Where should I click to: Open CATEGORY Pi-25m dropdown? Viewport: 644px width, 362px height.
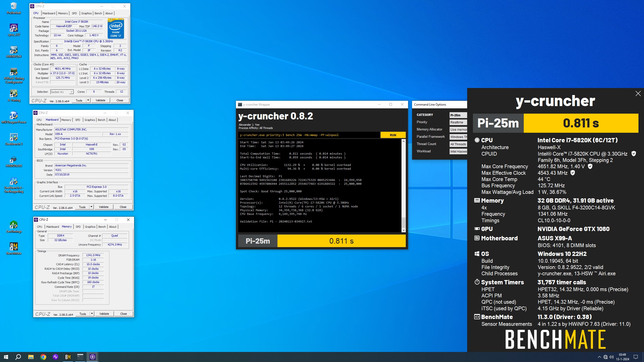(458, 115)
